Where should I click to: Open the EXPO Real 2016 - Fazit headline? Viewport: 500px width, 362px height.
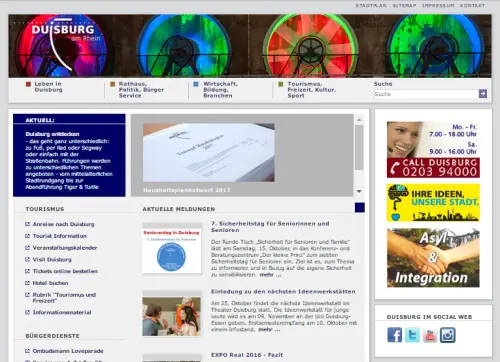(x=247, y=355)
